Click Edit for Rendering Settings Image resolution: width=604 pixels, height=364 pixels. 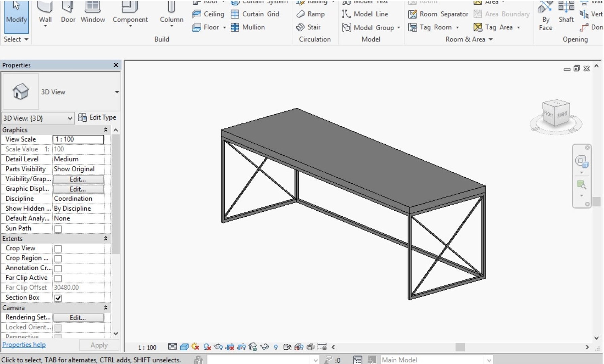click(78, 317)
